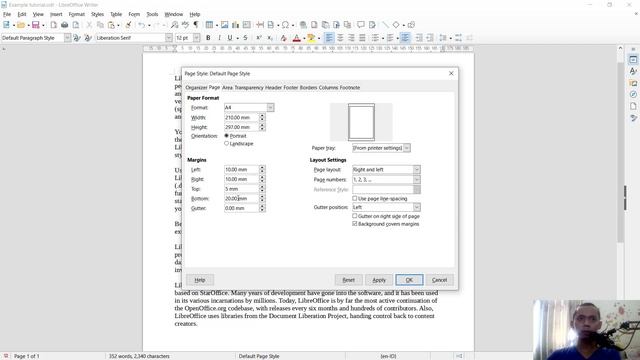Click the Open folder icon

tap(21, 25)
